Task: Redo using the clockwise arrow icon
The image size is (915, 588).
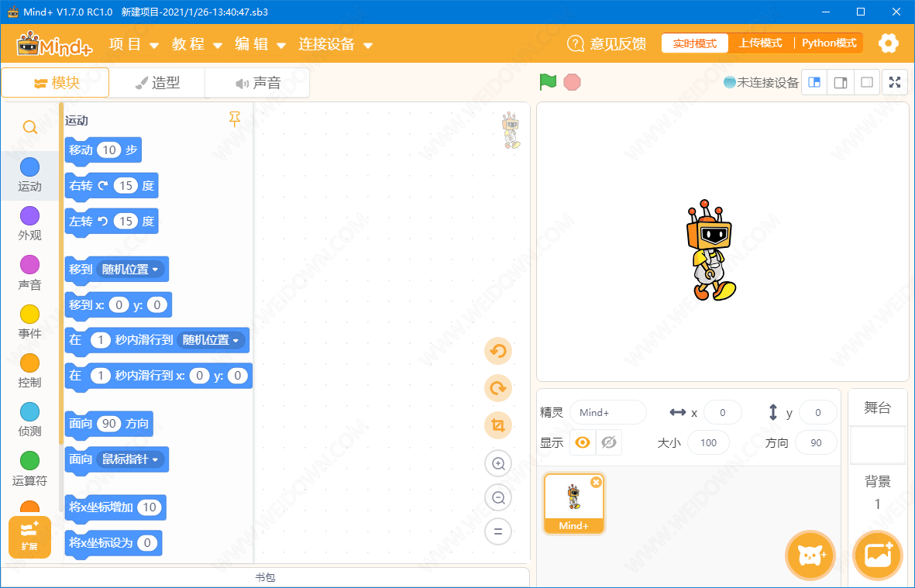Action: 497,388
